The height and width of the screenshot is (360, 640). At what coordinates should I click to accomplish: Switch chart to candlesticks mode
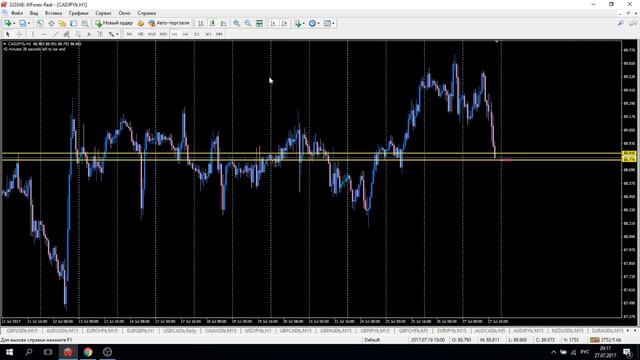[x=212, y=23]
